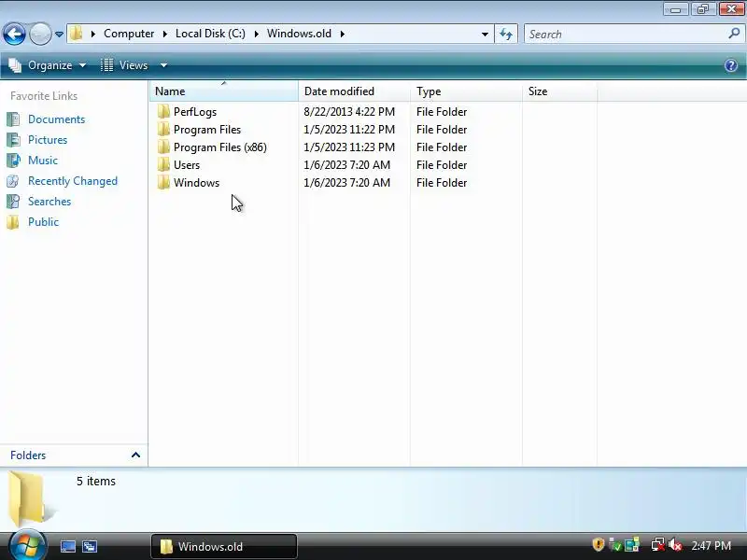Image resolution: width=747 pixels, height=560 pixels.
Task: Click date 8/22/2013 4:22 PM cell
Action: point(349,112)
